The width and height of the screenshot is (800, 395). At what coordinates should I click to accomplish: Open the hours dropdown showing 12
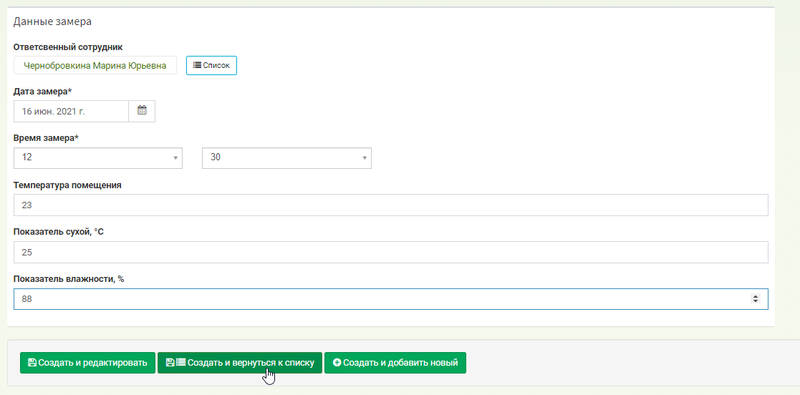pyautogui.click(x=98, y=158)
